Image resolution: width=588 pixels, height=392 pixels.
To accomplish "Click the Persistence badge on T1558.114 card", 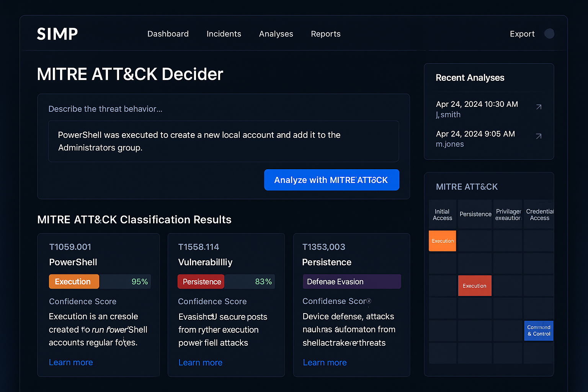I will click(x=201, y=281).
